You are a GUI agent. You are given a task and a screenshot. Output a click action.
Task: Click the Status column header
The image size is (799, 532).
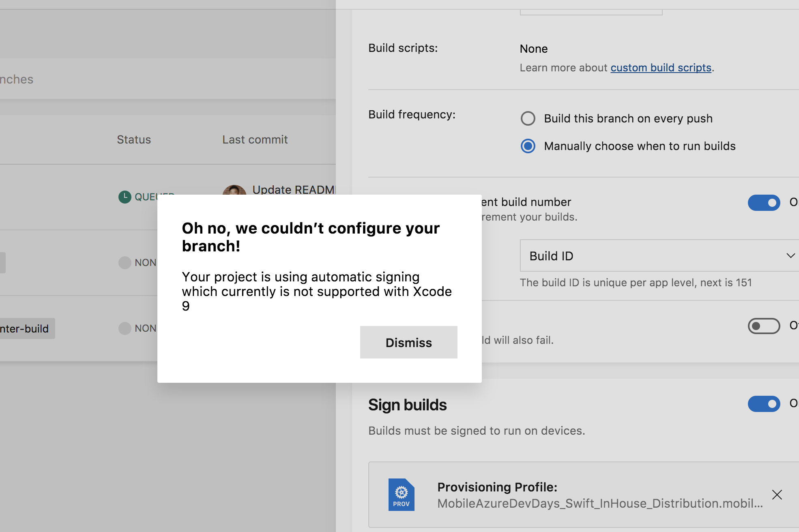click(x=134, y=139)
